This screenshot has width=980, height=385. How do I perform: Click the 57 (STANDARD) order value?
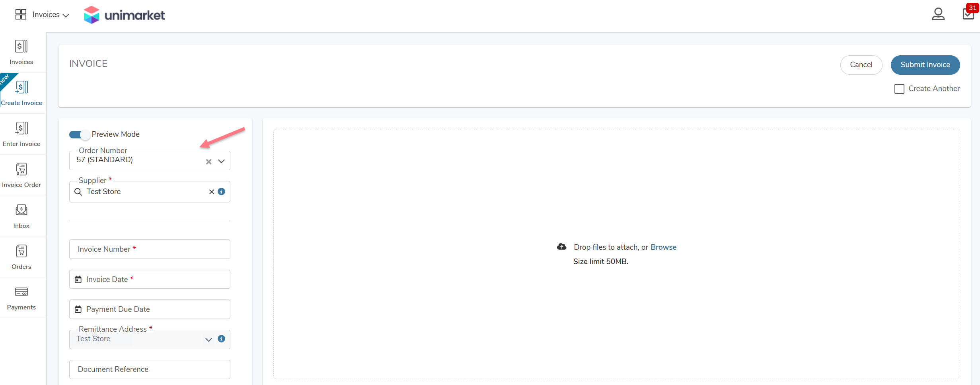[x=105, y=160]
